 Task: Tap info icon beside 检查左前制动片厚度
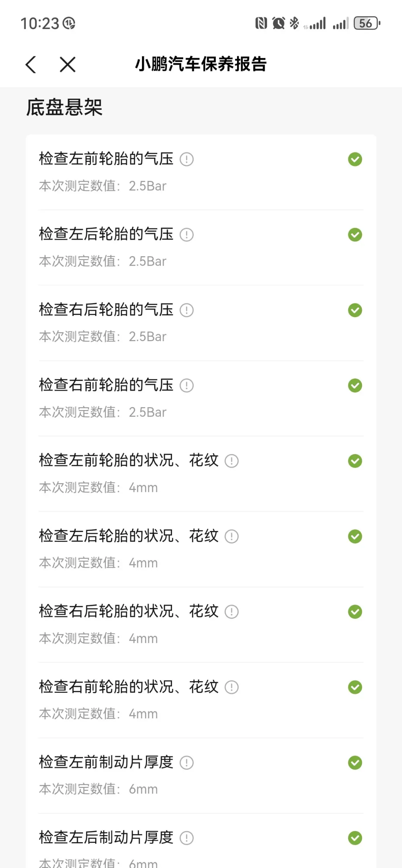click(187, 763)
